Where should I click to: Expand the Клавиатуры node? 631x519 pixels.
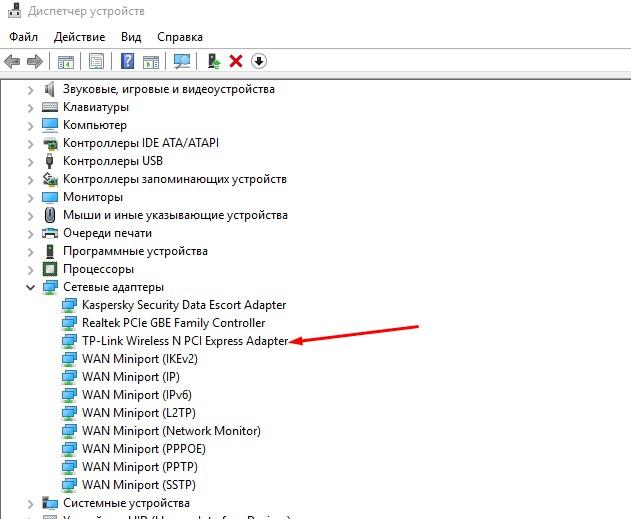pyautogui.click(x=31, y=108)
